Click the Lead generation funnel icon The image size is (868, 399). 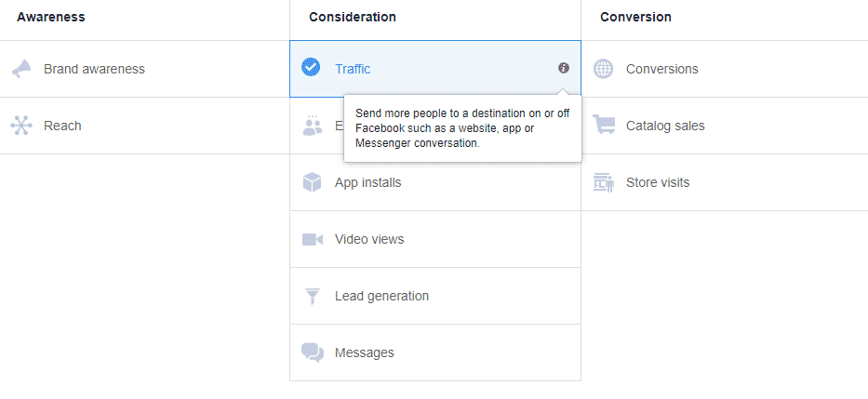313,296
